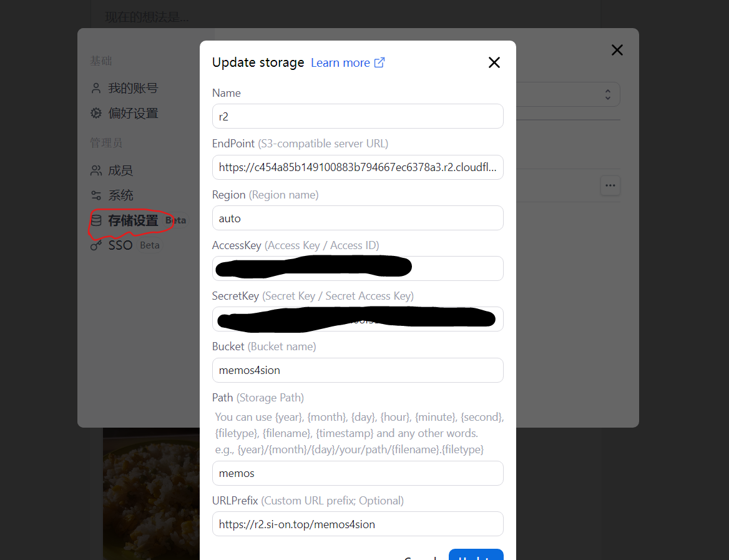The image size is (729, 560).
Task: Click the external link icon beside Learn more
Action: point(379,62)
